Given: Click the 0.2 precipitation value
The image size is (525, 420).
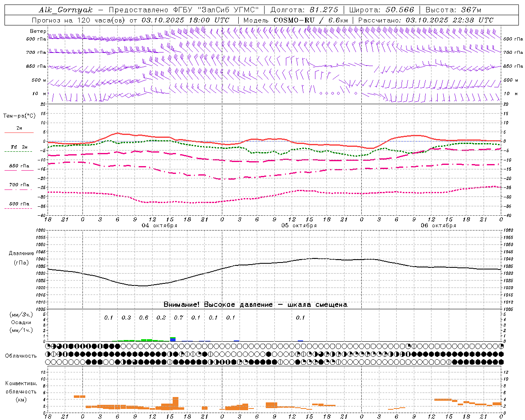Looking at the screenshot, I should pos(161,318).
